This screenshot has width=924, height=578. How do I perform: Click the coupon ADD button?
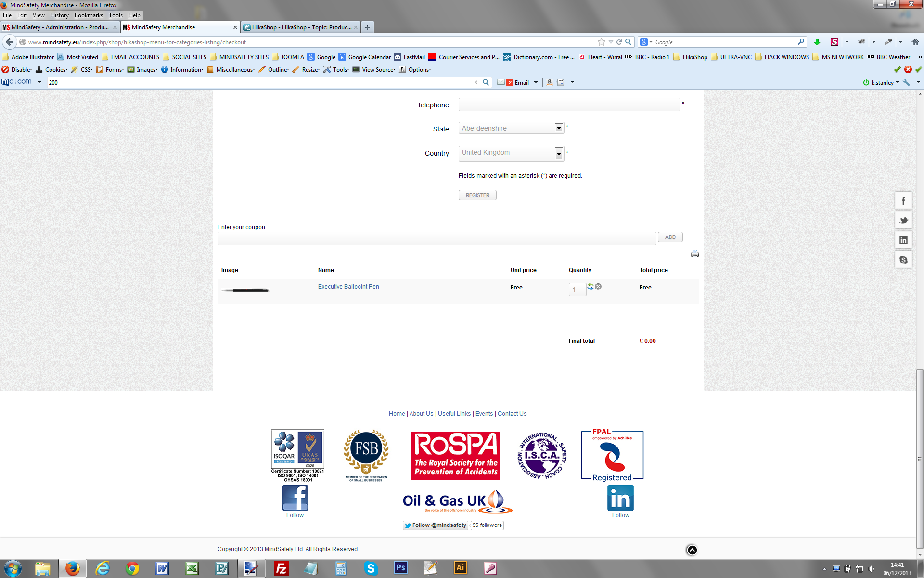pyautogui.click(x=670, y=237)
